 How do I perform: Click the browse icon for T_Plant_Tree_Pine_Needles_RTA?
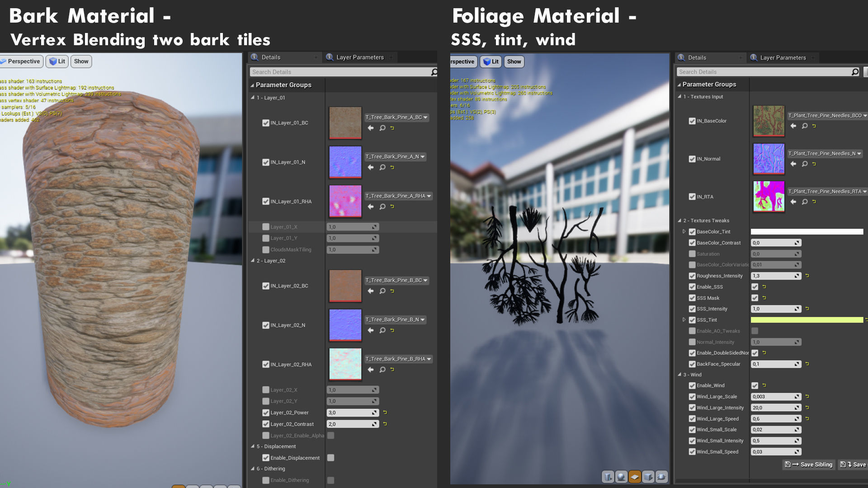[805, 202]
